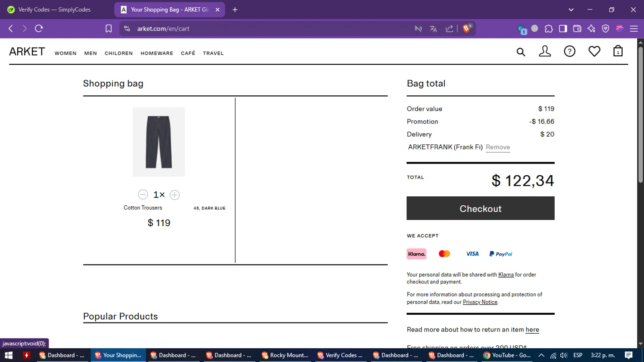Viewport: 644px width, 362px height.
Task: Open the TRAVEL menu
Action: 213,53
